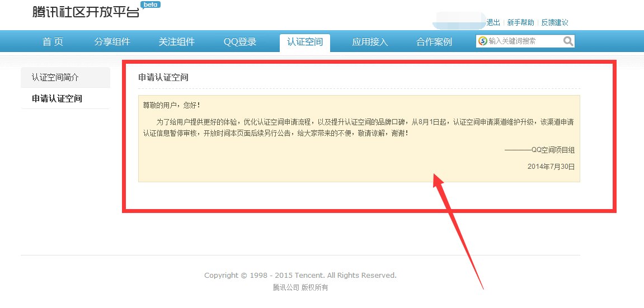Select 申请认证空间 in sidebar
The width and height of the screenshot is (644, 308).
tap(65, 98)
